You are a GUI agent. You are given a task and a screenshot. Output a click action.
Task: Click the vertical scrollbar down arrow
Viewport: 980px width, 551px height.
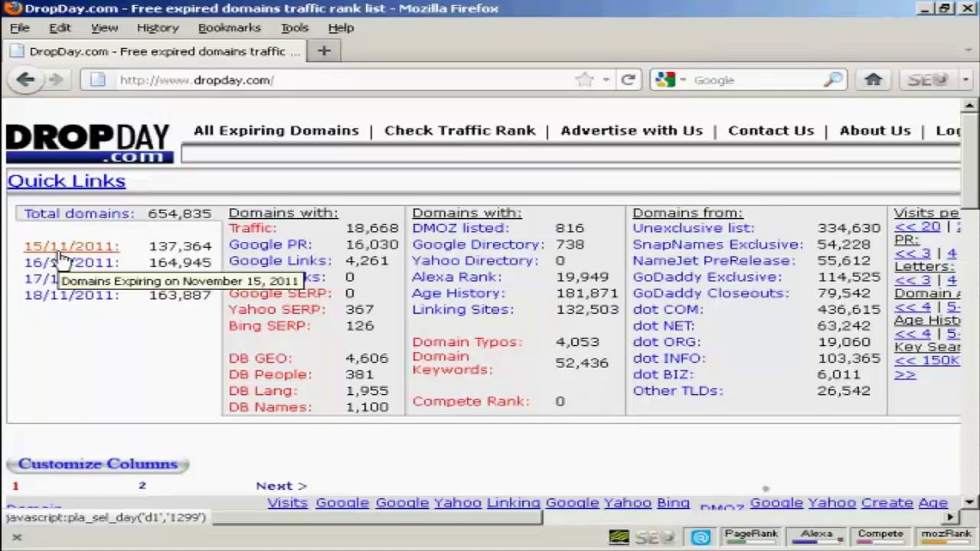point(969,502)
